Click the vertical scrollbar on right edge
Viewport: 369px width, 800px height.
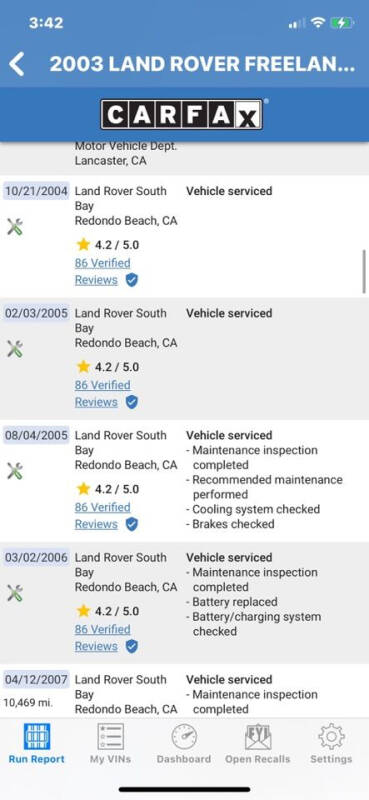point(364,271)
